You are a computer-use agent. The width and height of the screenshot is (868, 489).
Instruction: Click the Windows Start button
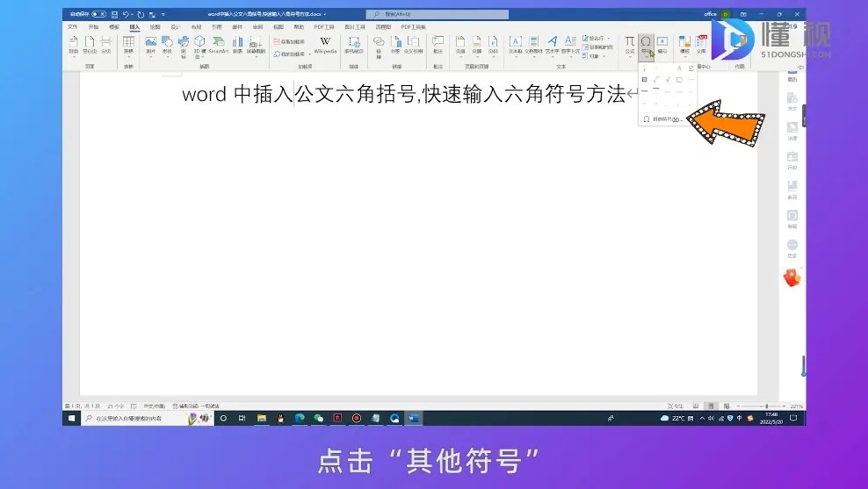[72, 419]
